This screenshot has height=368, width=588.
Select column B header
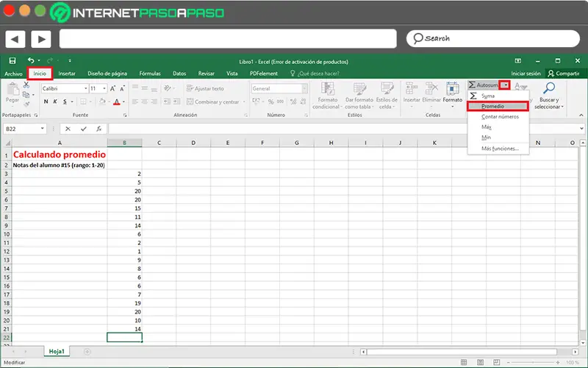[124, 143]
